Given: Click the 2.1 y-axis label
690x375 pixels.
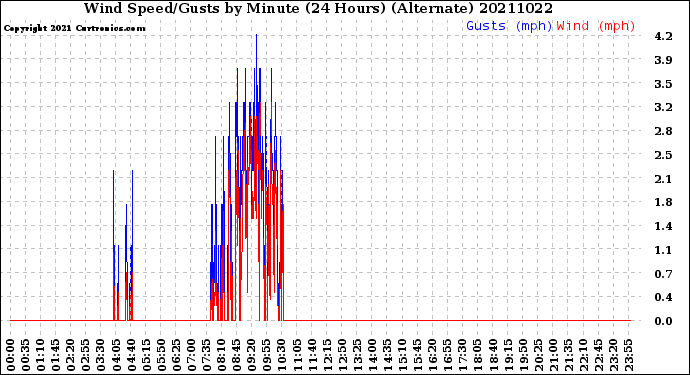Looking at the screenshot, I should (663, 179).
